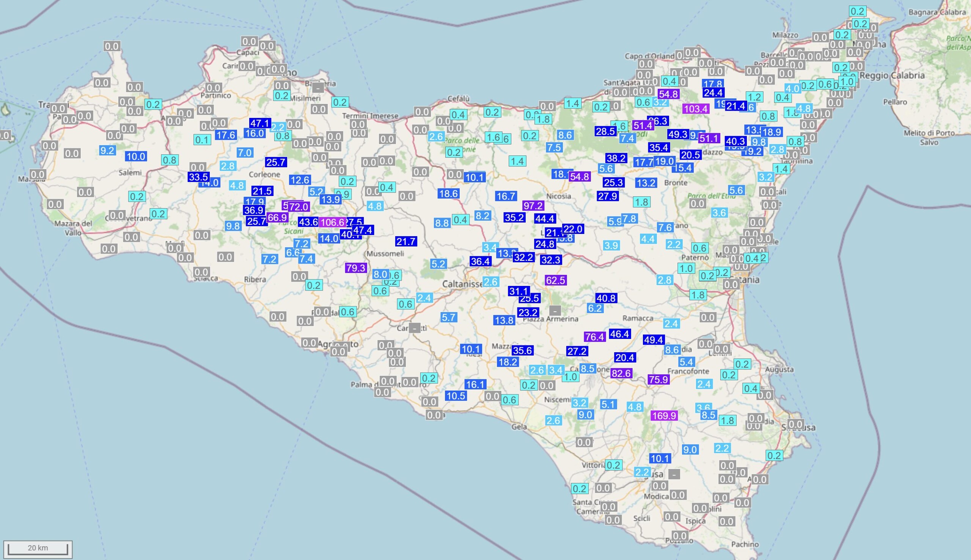Click the 97.2 station near Nicosia
Image resolution: width=971 pixels, height=560 pixels.
[533, 206]
